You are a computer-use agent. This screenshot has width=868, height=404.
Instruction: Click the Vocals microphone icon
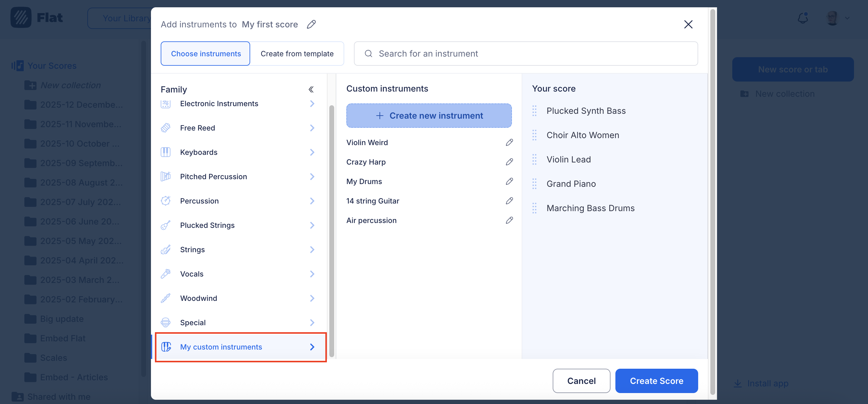[166, 274]
